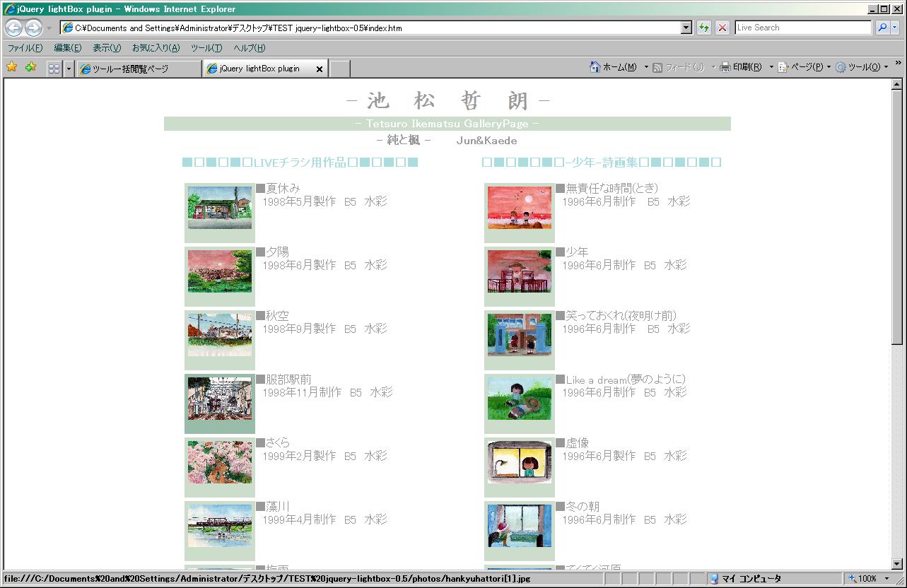Expand the feeds dropdown arrow
Viewport: 907px width, 588px height.
(713, 67)
